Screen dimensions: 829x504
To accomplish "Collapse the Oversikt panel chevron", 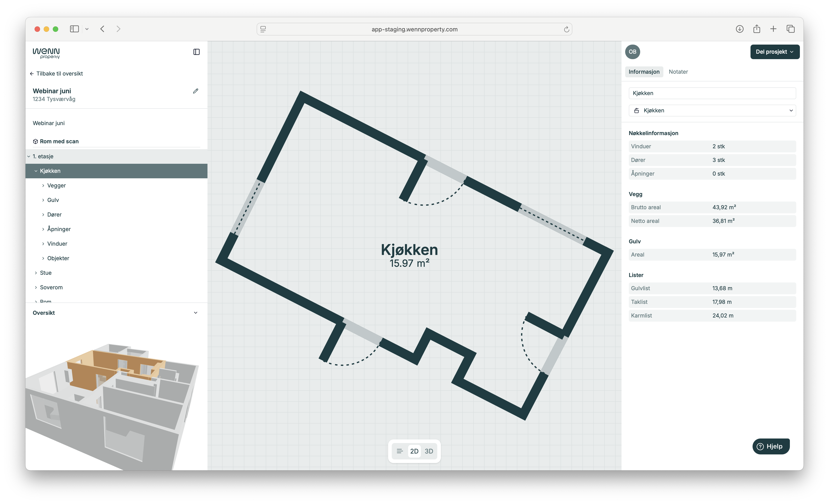I will pyautogui.click(x=195, y=313).
